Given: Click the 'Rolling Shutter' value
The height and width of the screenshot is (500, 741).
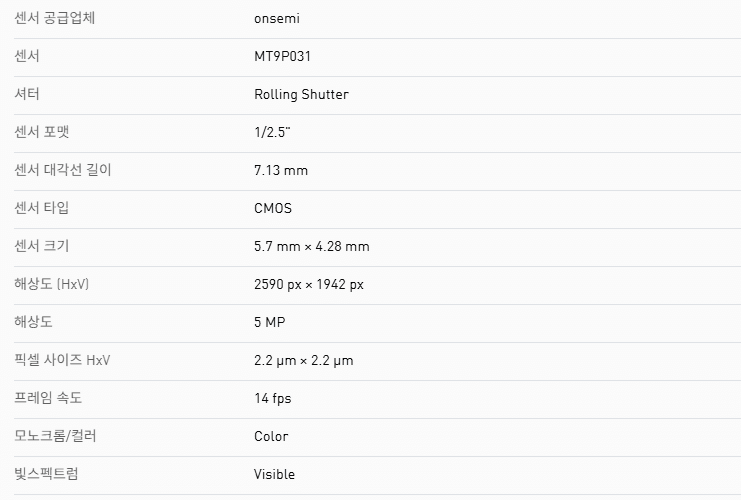Looking at the screenshot, I should [x=301, y=94].
